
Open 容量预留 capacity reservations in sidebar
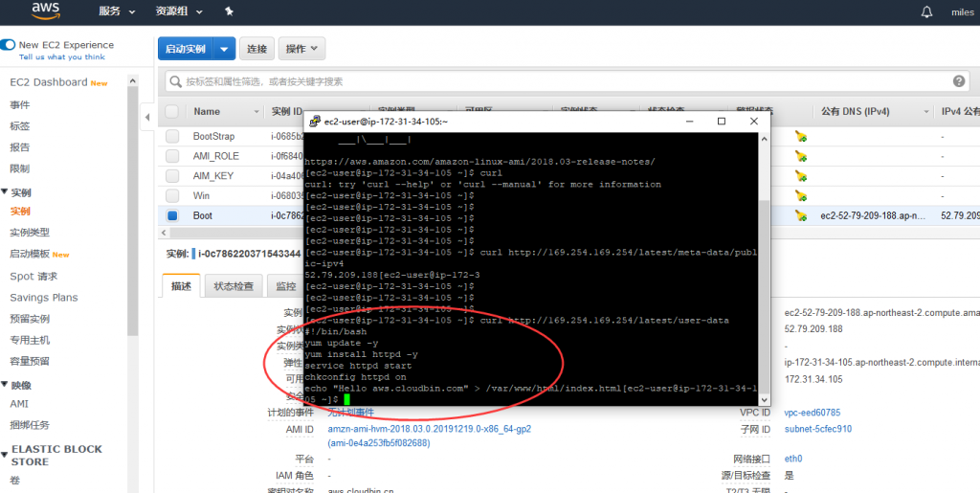pos(30,361)
